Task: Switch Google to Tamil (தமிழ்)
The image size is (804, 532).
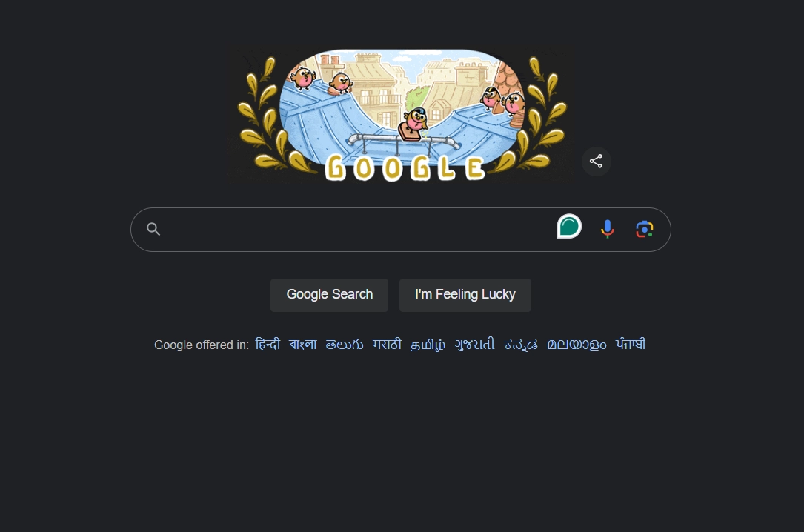Action: point(428,345)
